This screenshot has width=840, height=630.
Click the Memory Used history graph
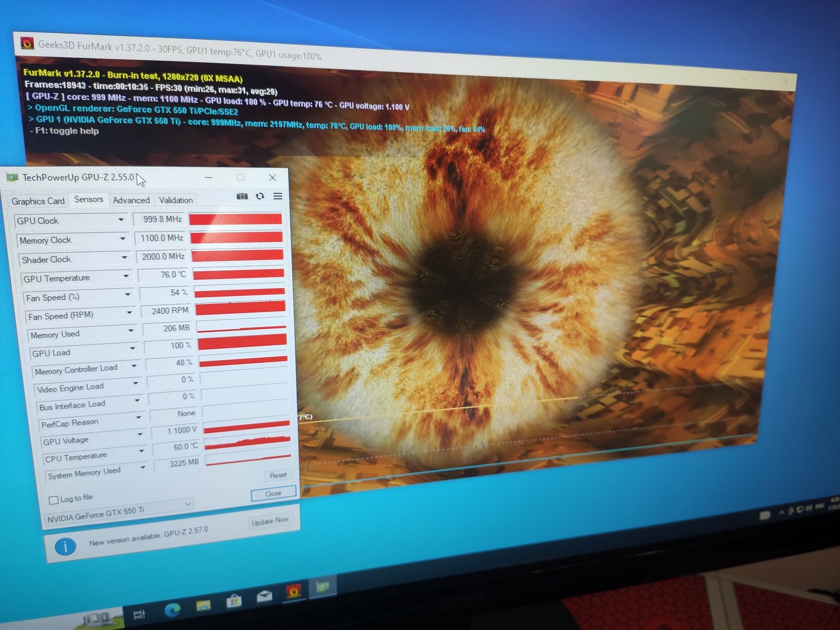coord(241,327)
